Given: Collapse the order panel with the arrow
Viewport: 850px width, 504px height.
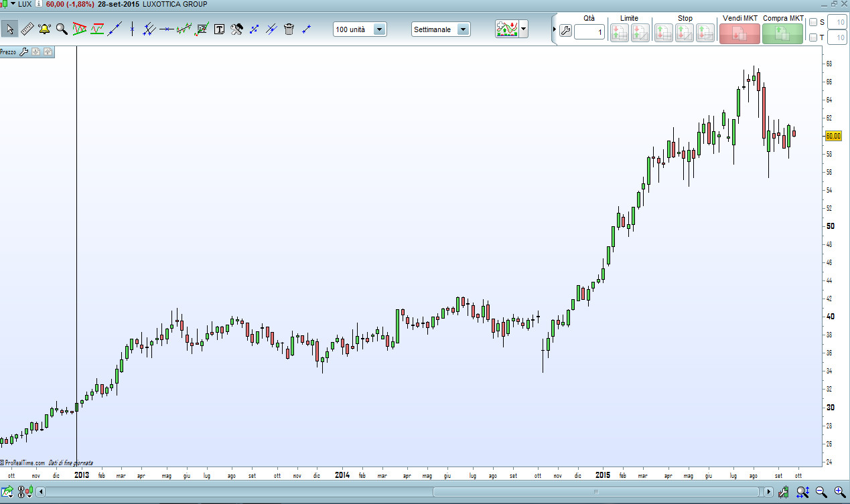Looking at the screenshot, I should coord(554,30).
